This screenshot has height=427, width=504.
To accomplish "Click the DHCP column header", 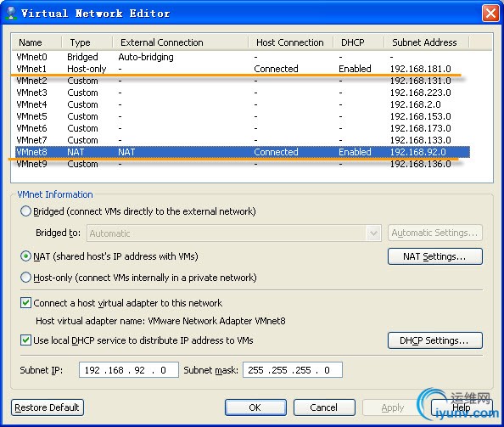I will [359, 42].
